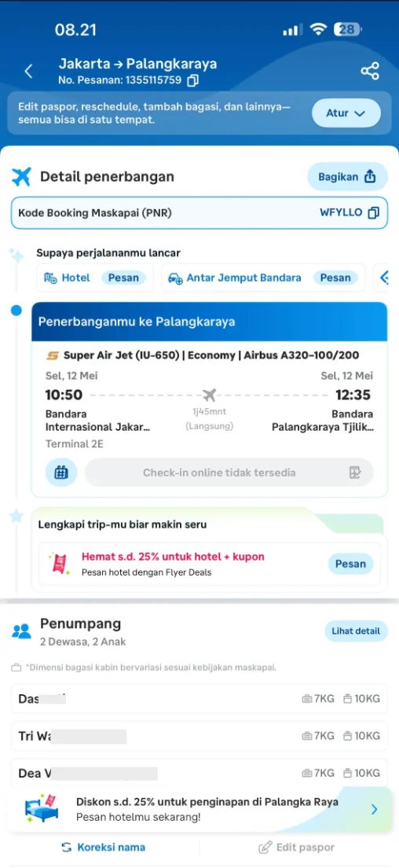Screen dimensions: 399x868
Task: Tap Edit paspor option
Action: (x=296, y=847)
